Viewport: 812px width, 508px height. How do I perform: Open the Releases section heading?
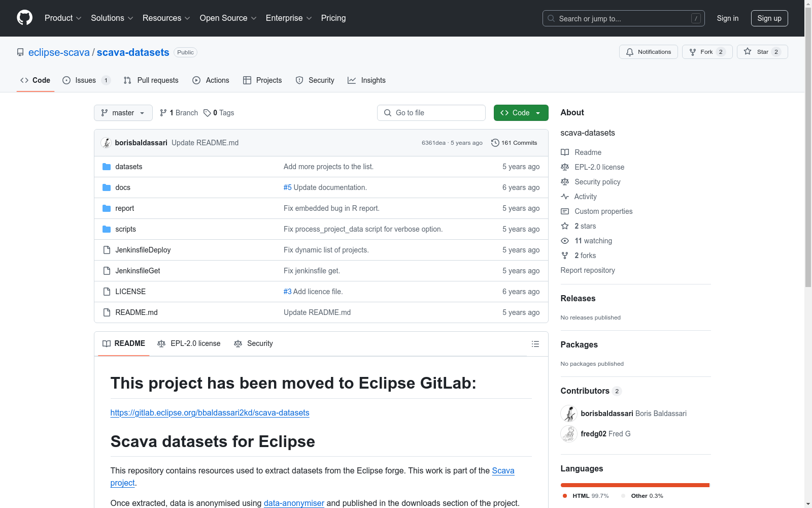[578, 299]
